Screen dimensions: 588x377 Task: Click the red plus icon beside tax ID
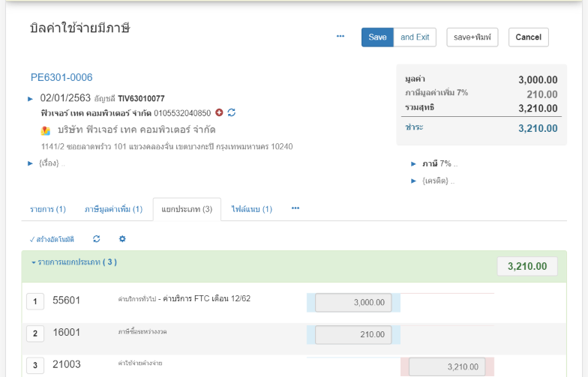(219, 112)
